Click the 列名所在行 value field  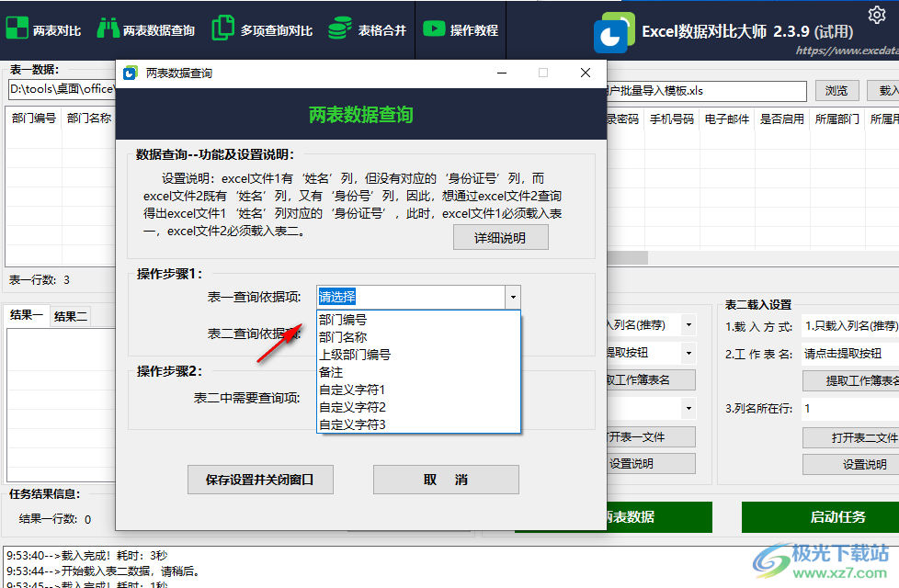coord(850,409)
